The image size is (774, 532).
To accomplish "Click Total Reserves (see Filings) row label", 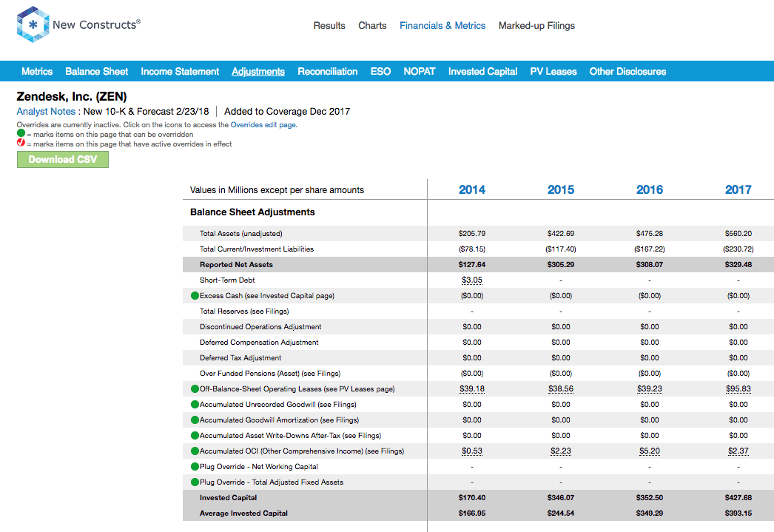I will point(244,312).
